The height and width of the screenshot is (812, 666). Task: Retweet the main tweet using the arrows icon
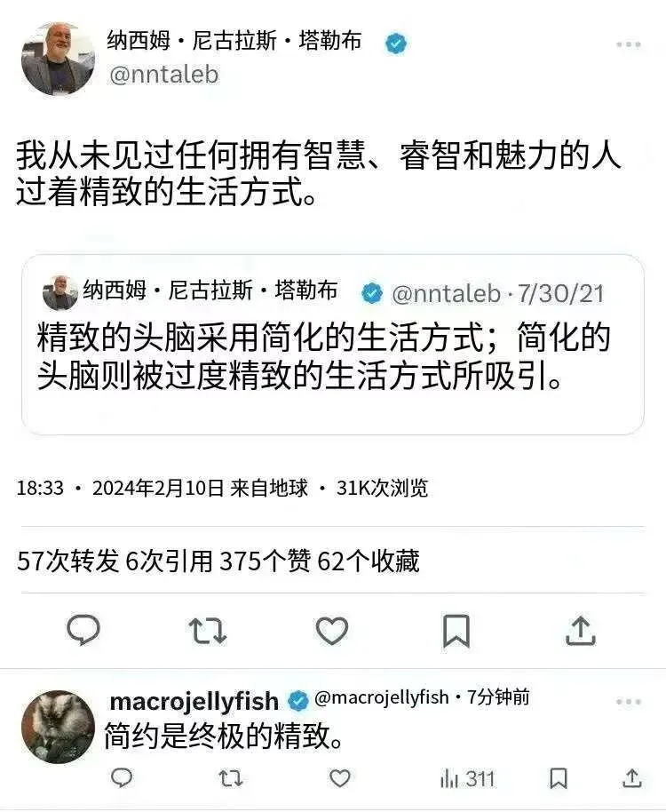[x=208, y=631]
